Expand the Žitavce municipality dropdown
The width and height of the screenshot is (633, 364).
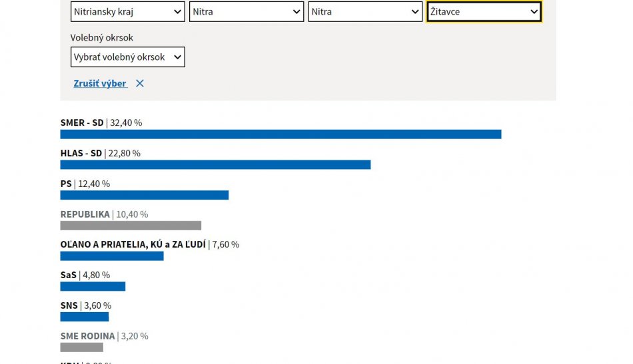(484, 12)
